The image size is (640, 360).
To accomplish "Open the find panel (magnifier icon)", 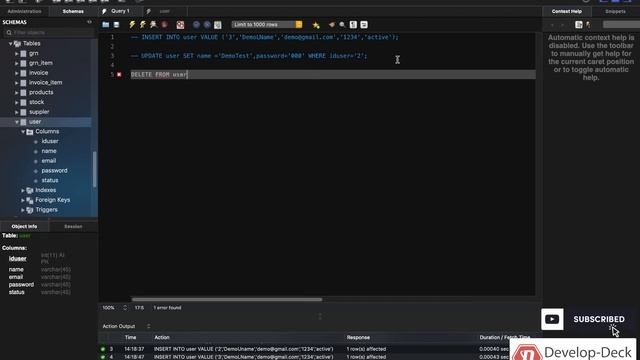I will pyautogui.click(x=342, y=25).
